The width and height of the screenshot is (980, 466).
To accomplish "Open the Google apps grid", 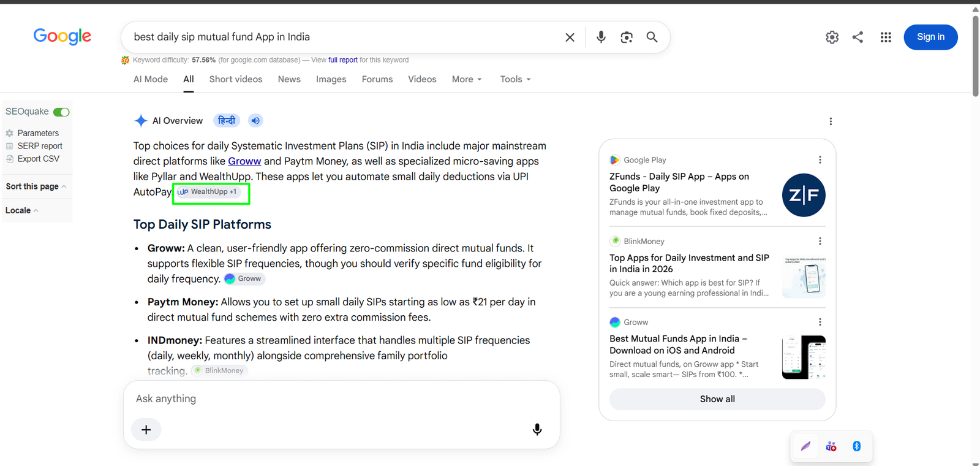I will tap(886, 37).
